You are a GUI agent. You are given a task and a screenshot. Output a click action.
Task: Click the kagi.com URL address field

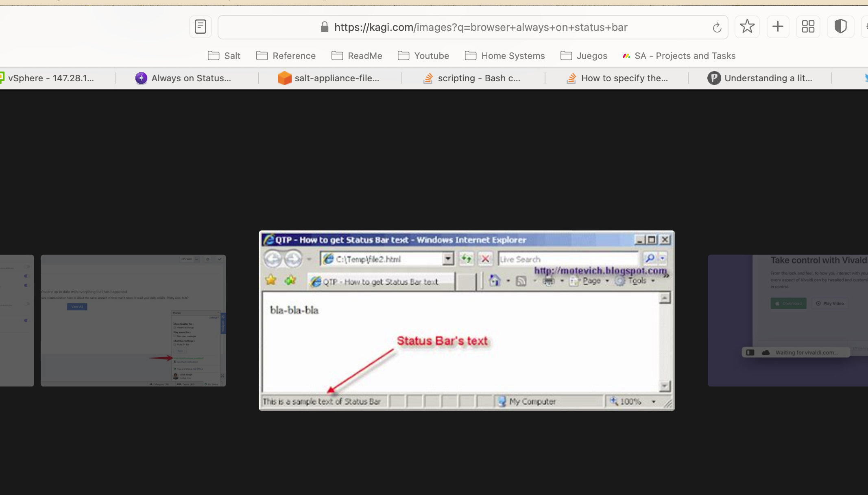[480, 27]
